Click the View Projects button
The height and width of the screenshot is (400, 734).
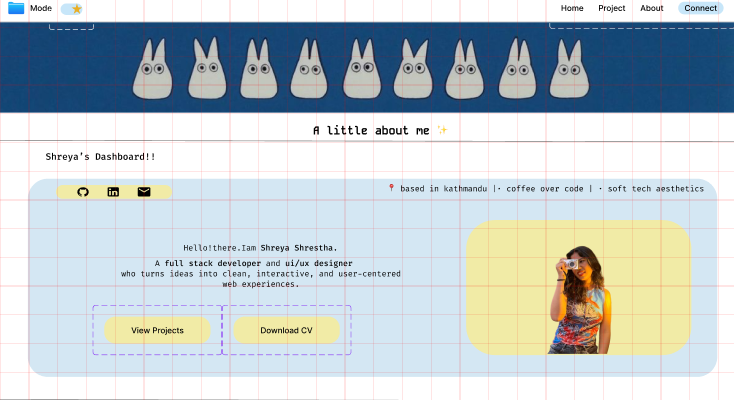157,330
